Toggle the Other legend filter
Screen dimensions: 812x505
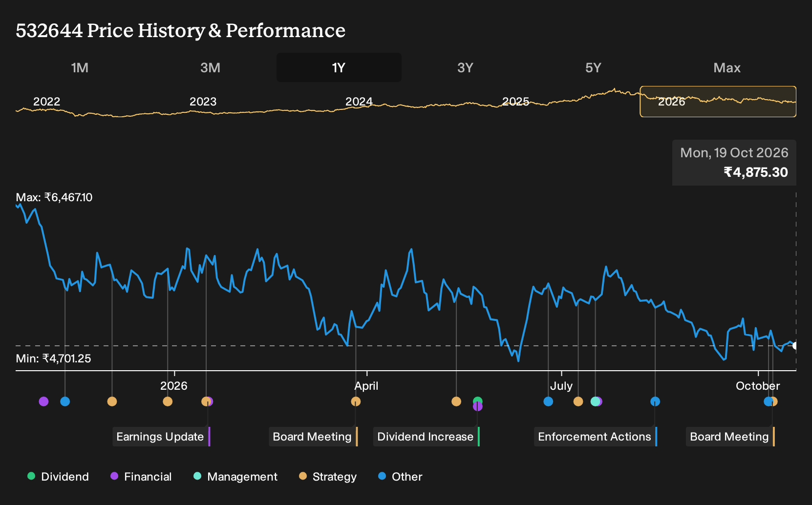pos(400,477)
